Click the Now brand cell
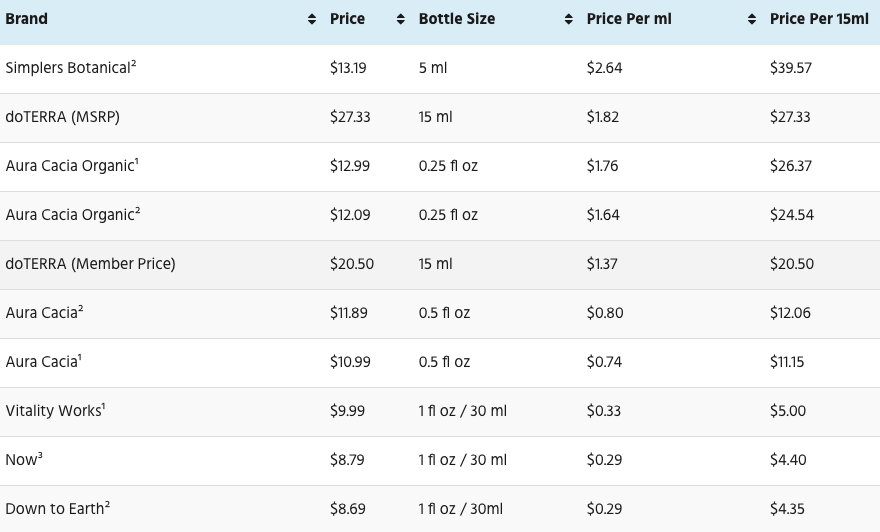Image resolution: width=880 pixels, height=532 pixels. pyautogui.click(x=24, y=459)
